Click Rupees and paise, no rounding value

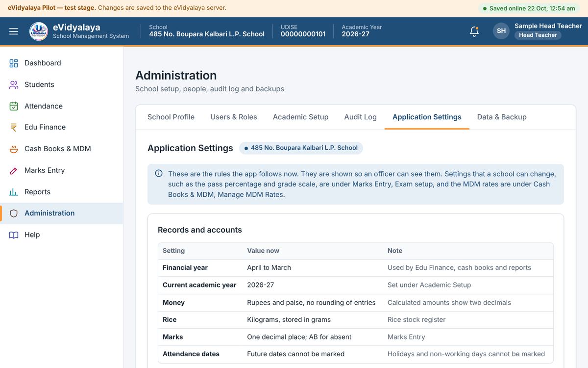(311, 302)
